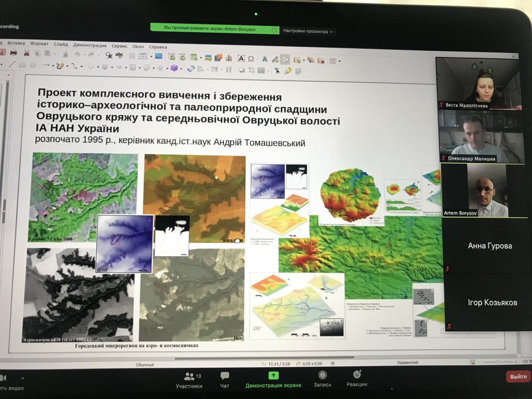This screenshot has height=399, width=532.
Task: Toggle Zoom recording with Запись button
Action: click(322, 379)
